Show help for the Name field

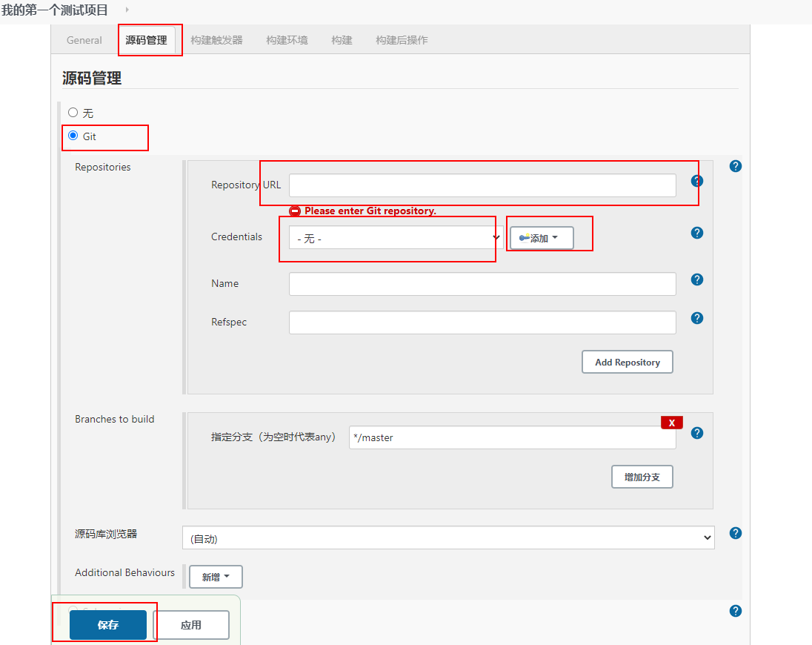tap(697, 279)
